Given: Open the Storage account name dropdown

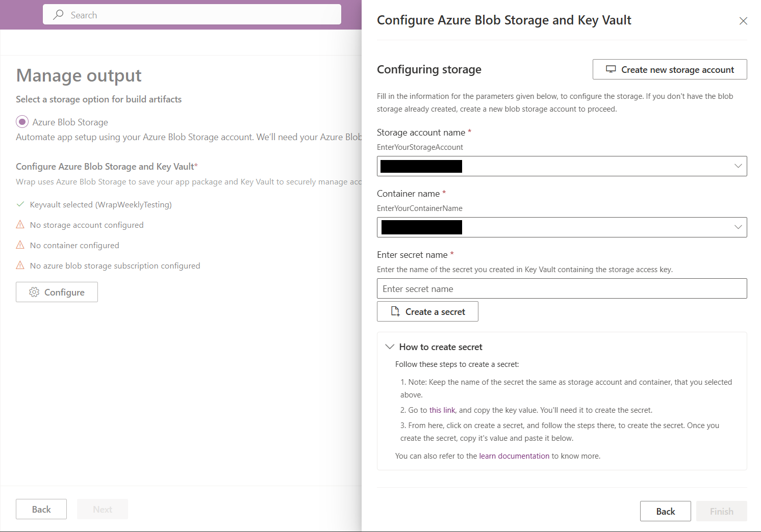Looking at the screenshot, I should tap(738, 166).
